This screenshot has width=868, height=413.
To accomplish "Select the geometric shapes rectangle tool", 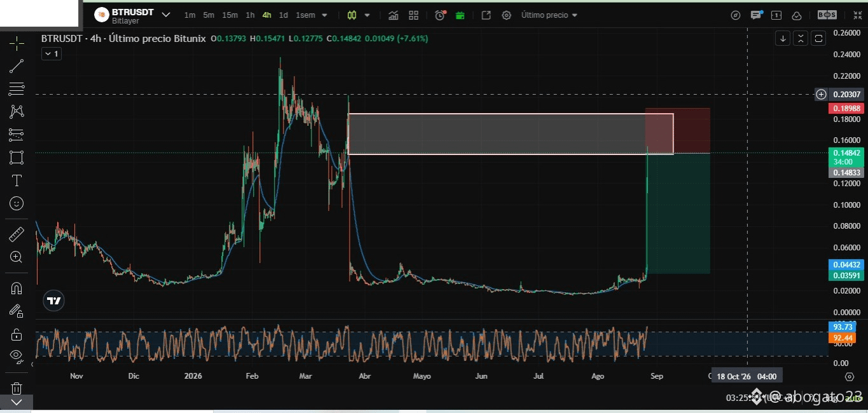I will pyautogui.click(x=17, y=157).
